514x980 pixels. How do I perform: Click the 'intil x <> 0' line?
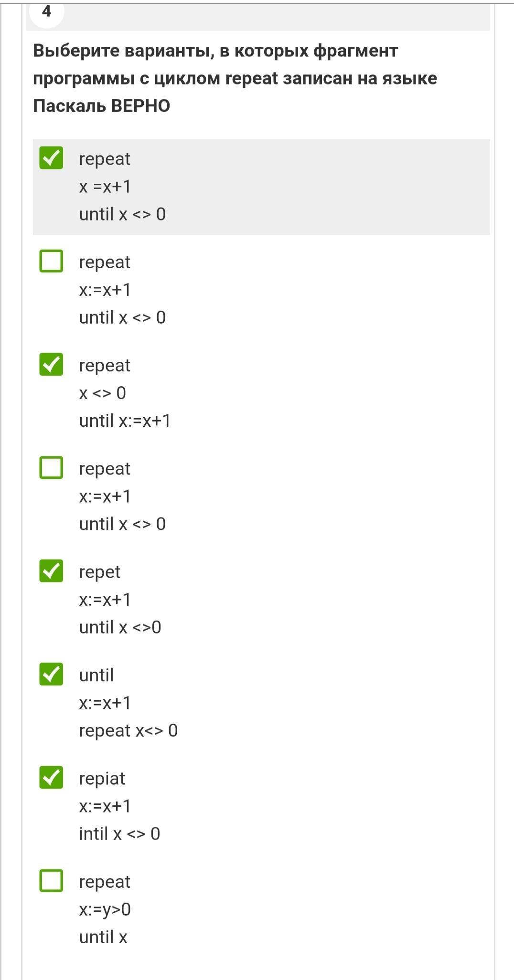coord(119,834)
